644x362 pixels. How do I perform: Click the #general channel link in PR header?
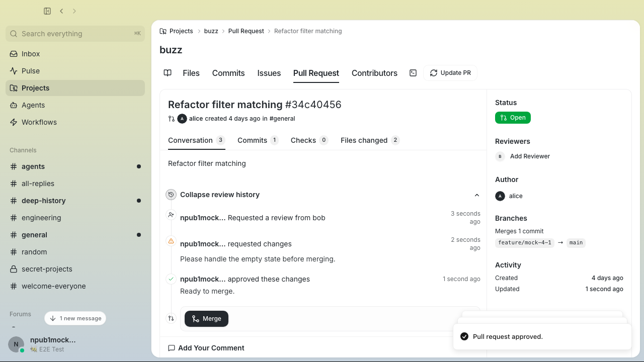pyautogui.click(x=282, y=119)
